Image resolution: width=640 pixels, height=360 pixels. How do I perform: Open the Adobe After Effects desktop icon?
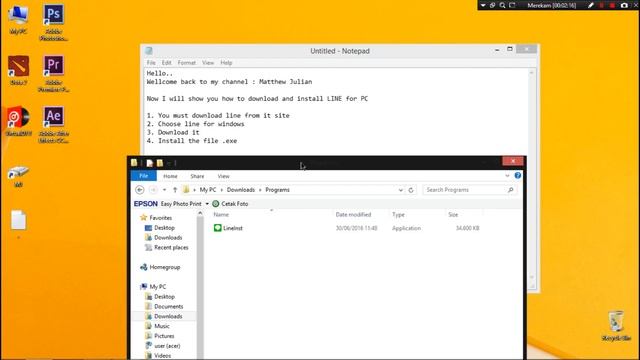(x=53, y=124)
